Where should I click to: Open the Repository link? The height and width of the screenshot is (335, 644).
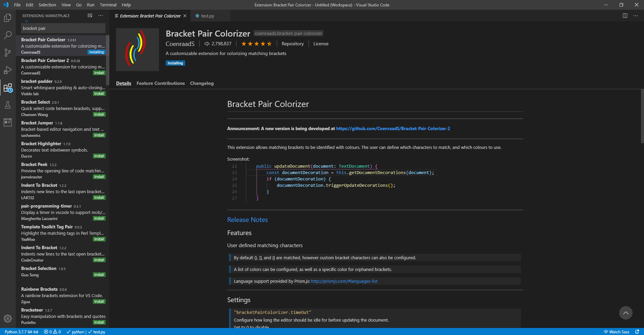tap(292, 44)
